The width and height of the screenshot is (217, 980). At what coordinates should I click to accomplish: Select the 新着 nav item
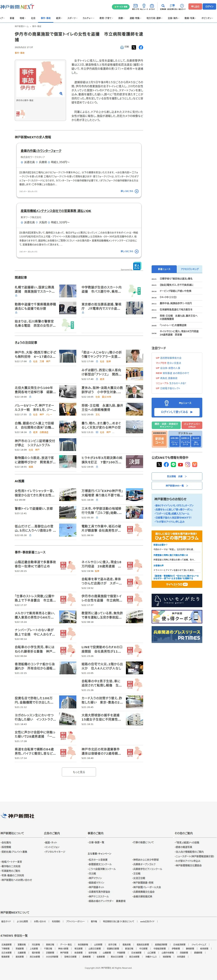tap(12, 18)
